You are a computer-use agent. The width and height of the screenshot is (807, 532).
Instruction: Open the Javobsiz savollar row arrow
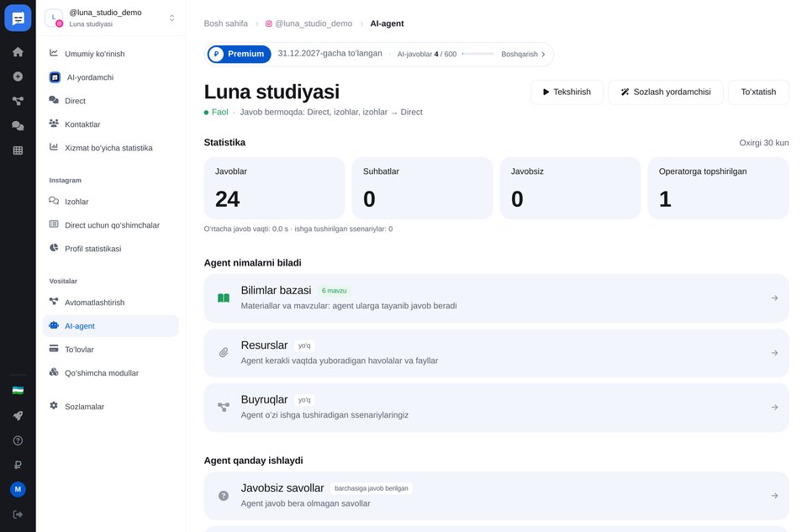[774, 496]
